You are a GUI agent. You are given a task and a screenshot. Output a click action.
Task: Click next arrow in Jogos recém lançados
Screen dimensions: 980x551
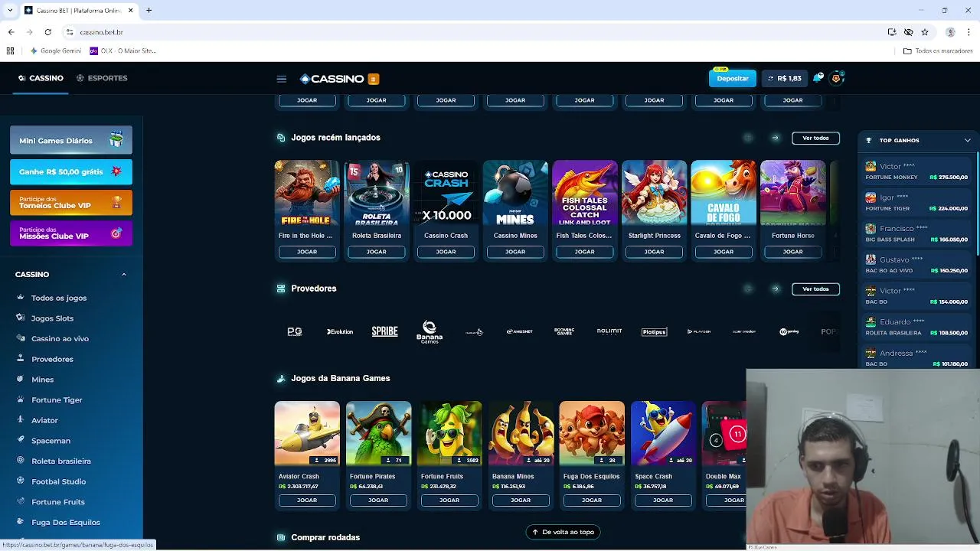point(775,138)
